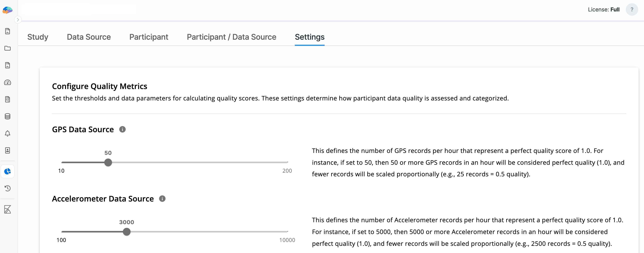Click the bottom diagonal-lines sidebar icon

click(8, 209)
